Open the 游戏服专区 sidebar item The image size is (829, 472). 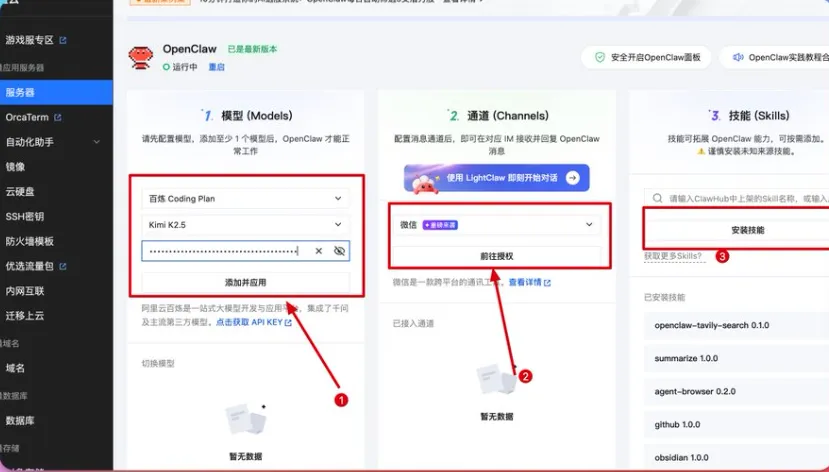coord(30,40)
